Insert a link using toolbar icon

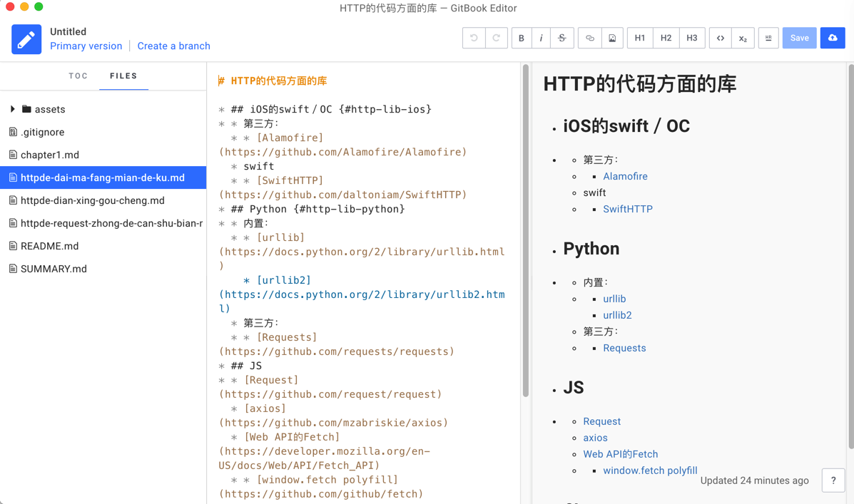(590, 38)
